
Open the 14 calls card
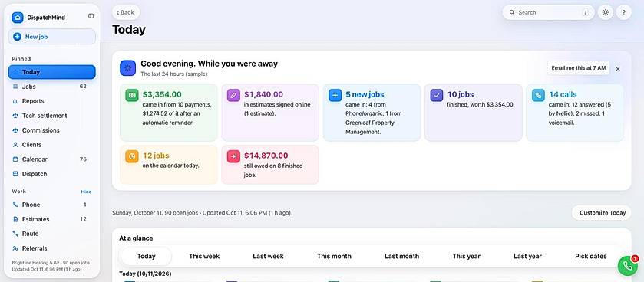click(575, 113)
